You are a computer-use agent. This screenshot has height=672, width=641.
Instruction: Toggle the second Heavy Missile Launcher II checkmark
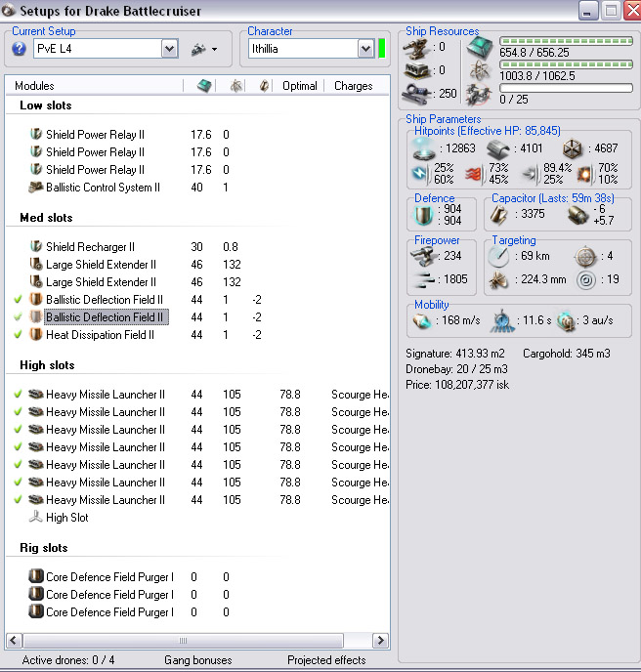coord(18,411)
